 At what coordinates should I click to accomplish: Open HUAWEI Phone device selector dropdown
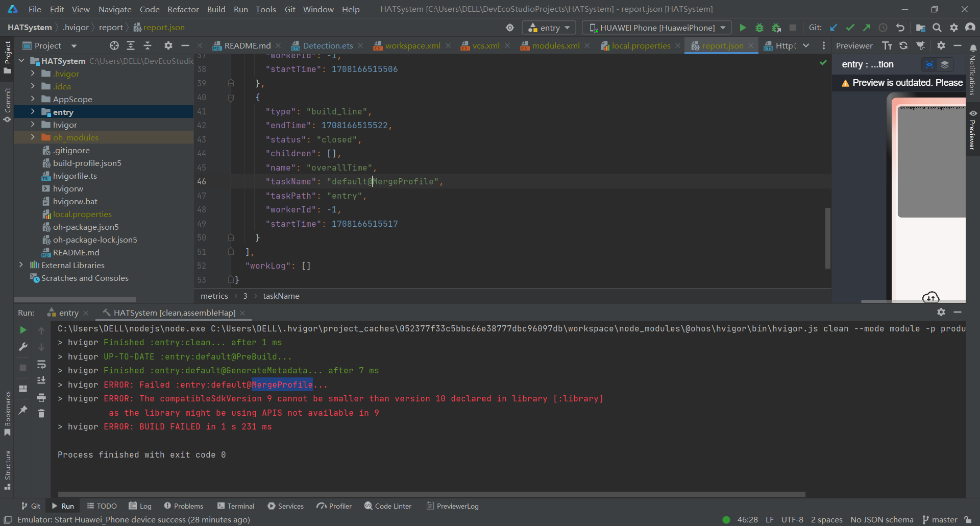tap(657, 28)
